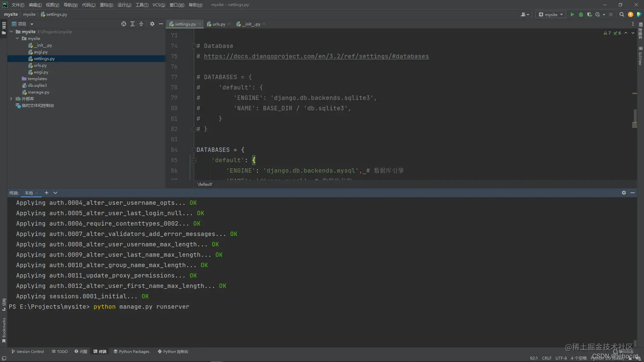Image resolution: width=644 pixels, height=362 pixels.
Task: Jump to next highlighted problem arrow
Action: tap(632, 33)
